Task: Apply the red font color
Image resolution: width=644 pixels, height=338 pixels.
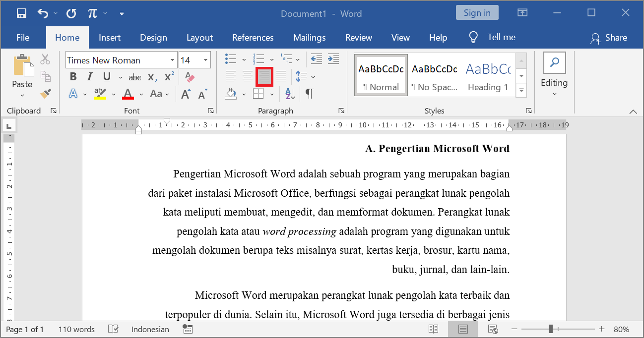Action: [x=128, y=94]
